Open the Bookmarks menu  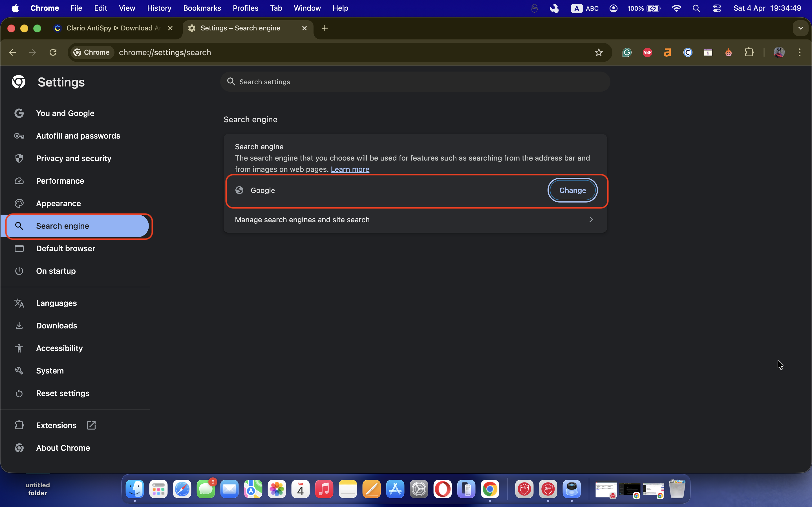pos(202,8)
